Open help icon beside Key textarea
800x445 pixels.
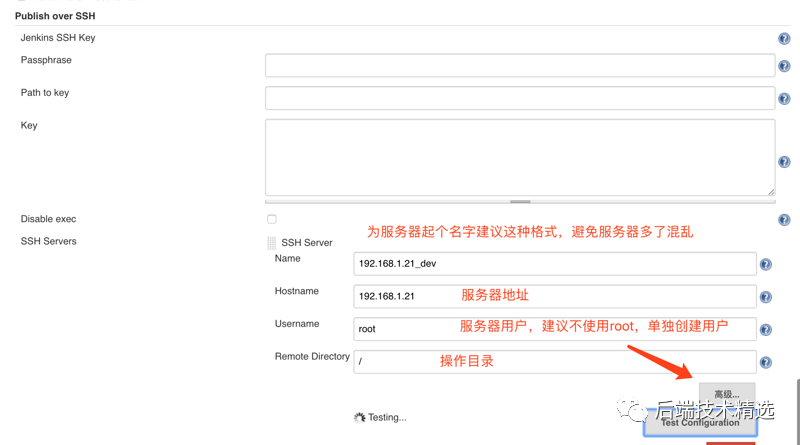(x=784, y=162)
